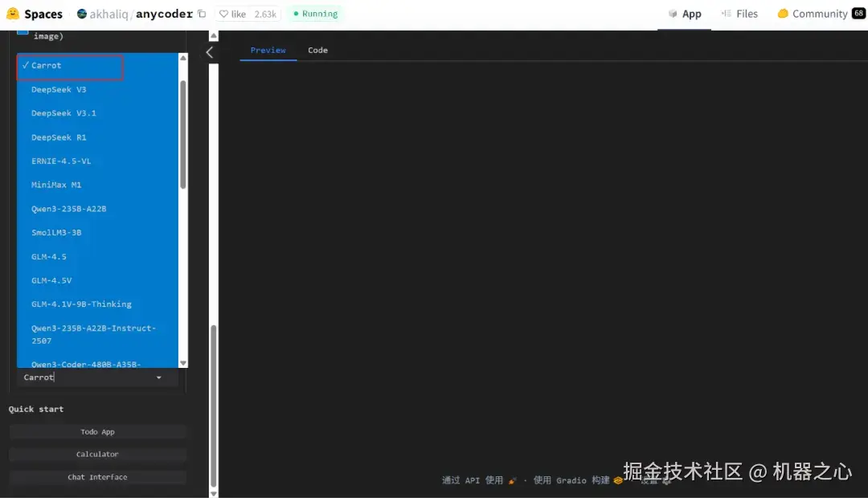Collapse the sidebar with the left chevron
The height and width of the screenshot is (498, 868).
point(210,51)
